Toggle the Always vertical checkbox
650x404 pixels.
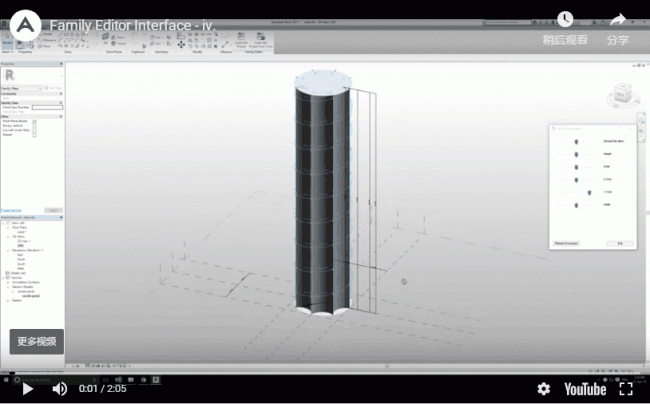[35, 127]
